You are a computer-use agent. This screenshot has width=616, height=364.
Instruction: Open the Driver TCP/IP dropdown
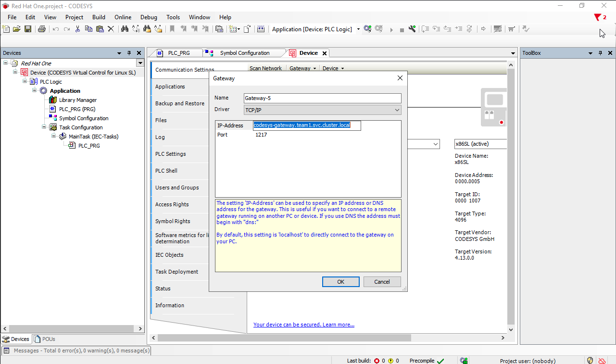click(323, 110)
